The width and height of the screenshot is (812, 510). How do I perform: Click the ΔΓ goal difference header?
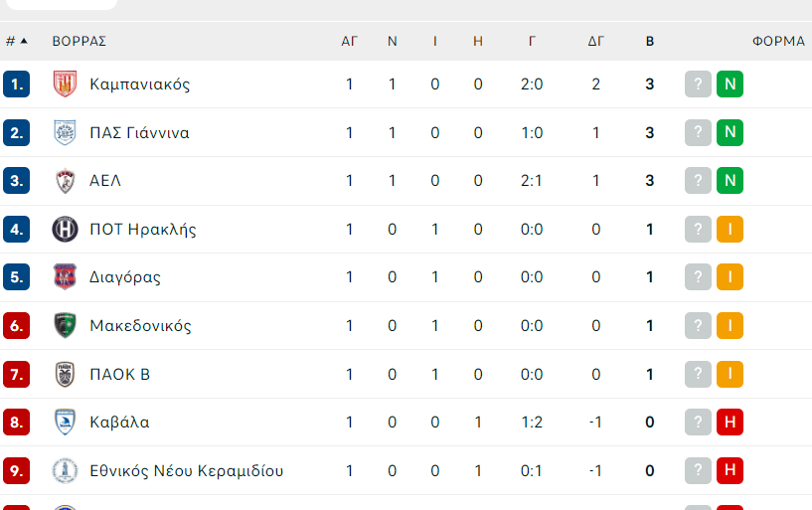pyautogui.click(x=595, y=42)
